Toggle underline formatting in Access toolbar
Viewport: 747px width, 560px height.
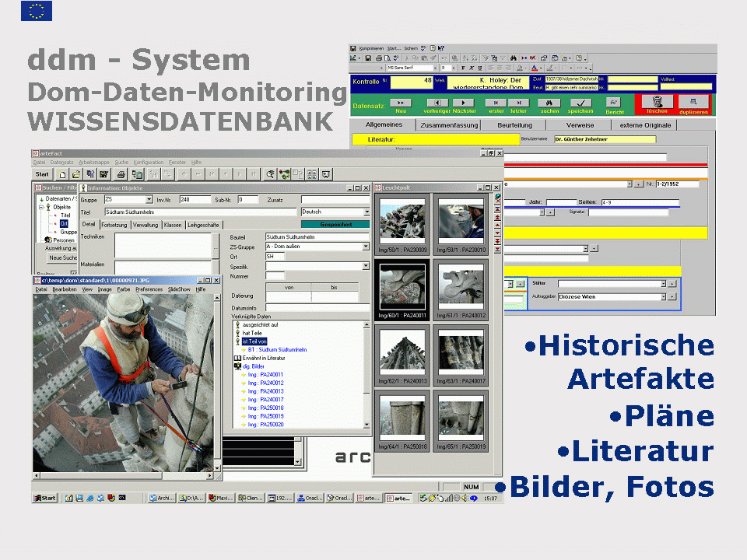click(x=481, y=68)
